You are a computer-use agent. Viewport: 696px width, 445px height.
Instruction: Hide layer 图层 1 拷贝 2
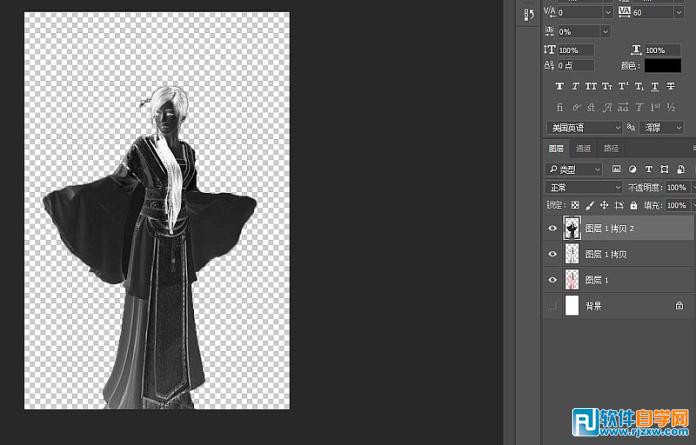[x=552, y=228]
